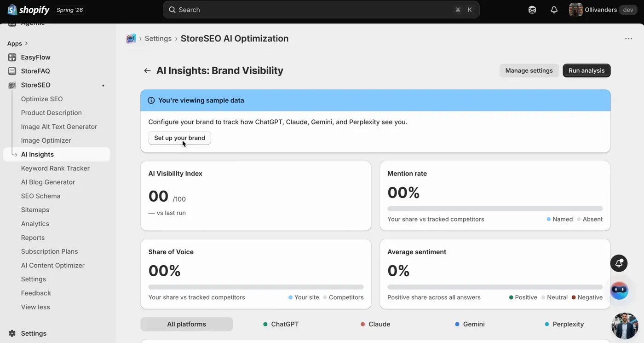The image size is (644, 343).
Task: Open AI Content Optimizer
Action: [53, 265]
